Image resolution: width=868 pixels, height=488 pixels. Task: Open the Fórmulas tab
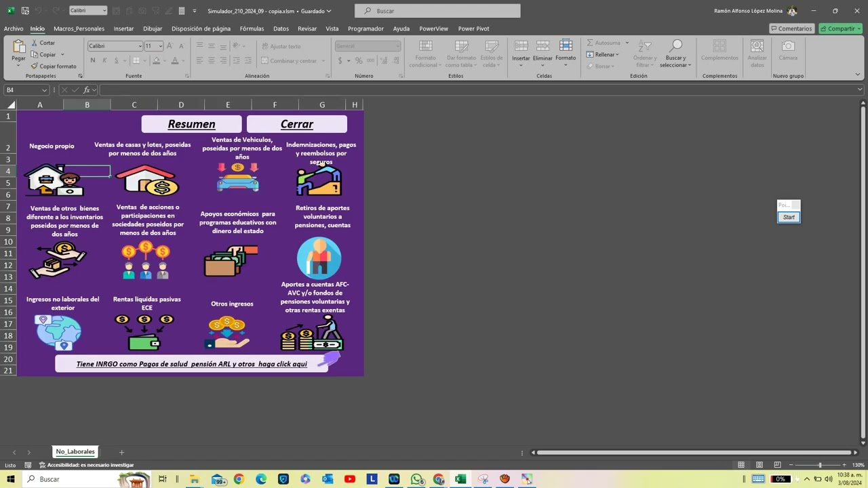[x=252, y=28]
